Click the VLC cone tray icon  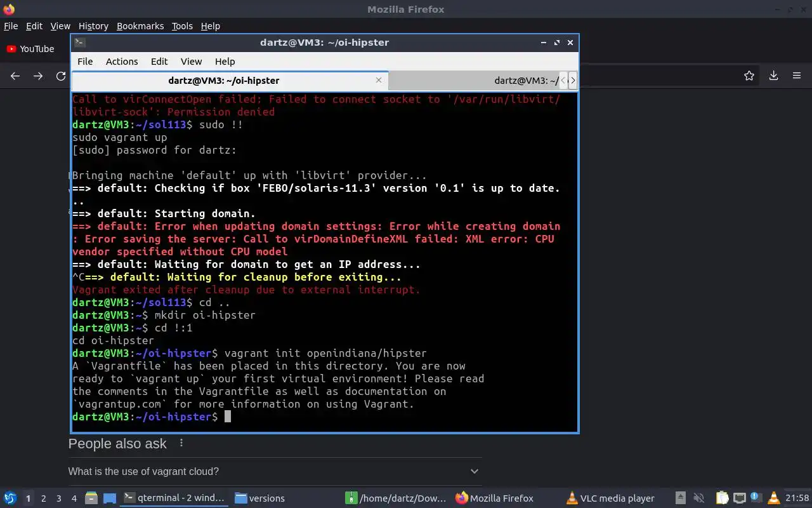773,498
